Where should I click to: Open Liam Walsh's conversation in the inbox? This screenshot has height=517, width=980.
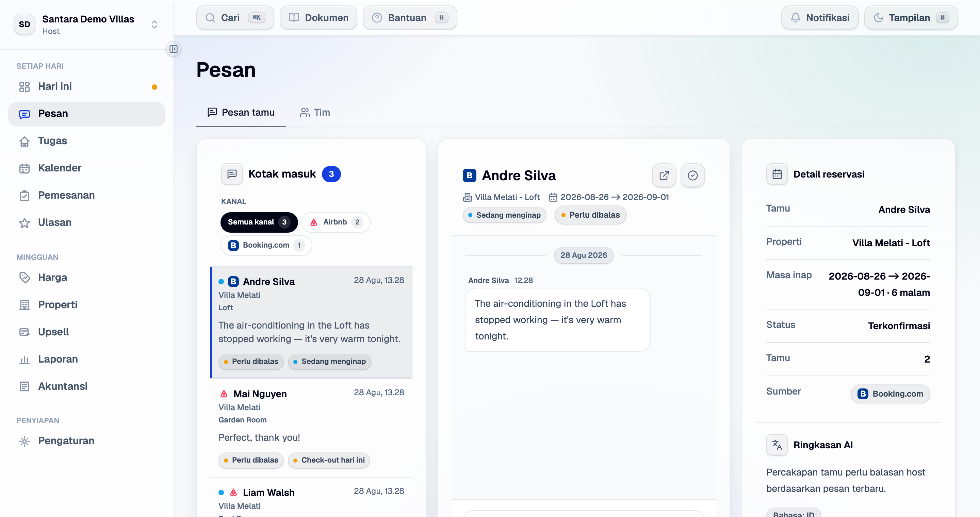click(x=311, y=497)
